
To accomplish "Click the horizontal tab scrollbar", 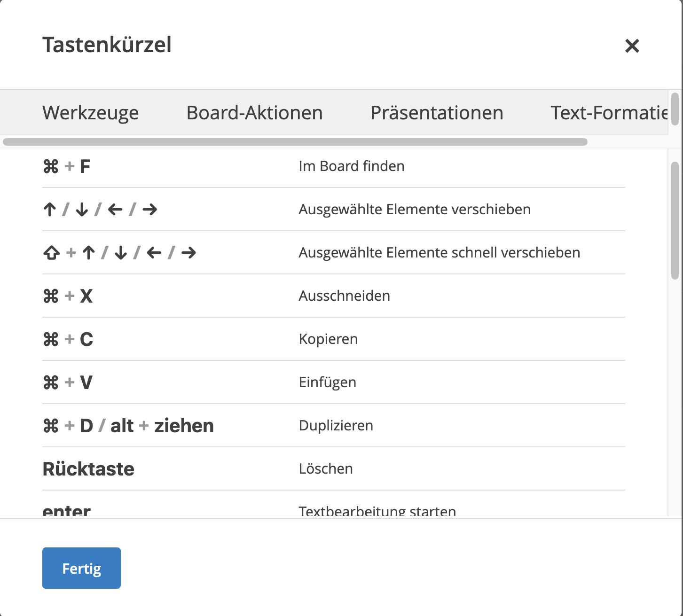I will 295,142.
